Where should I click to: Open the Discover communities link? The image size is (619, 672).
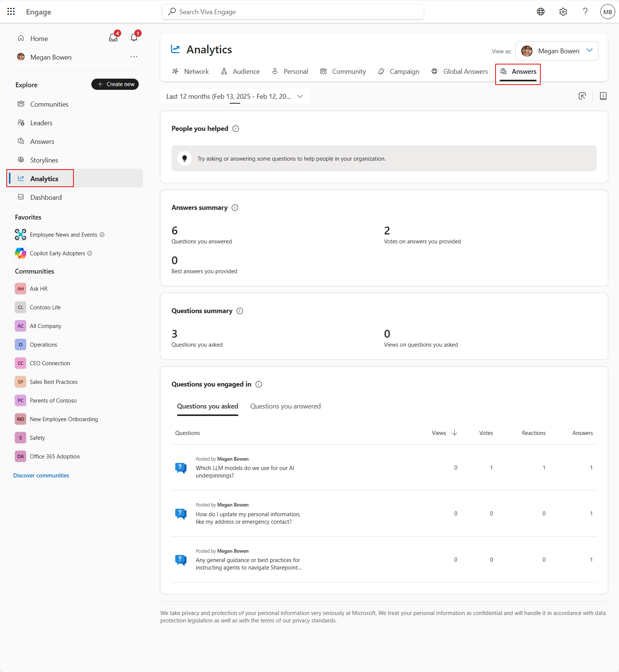[x=41, y=475]
